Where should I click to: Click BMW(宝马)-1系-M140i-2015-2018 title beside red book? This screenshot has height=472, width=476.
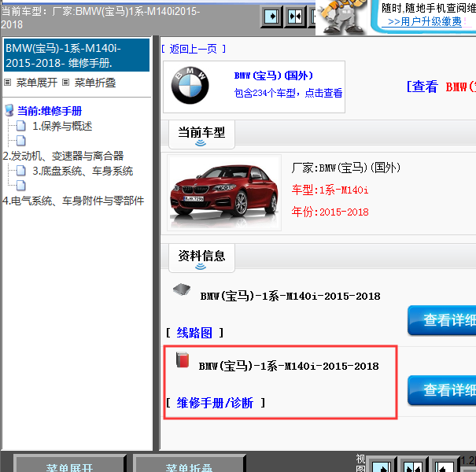(x=289, y=366)
